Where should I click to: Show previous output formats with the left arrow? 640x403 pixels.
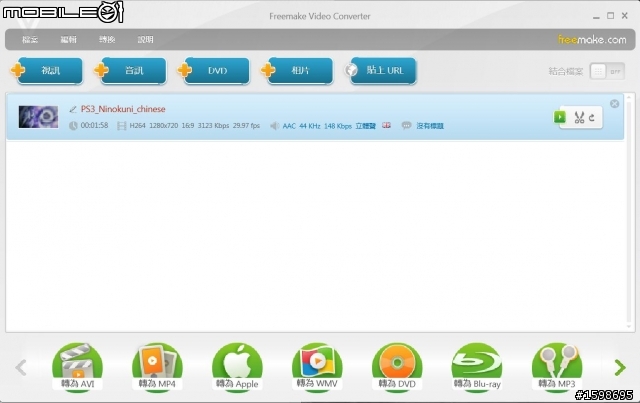pyautogui.click(x=21, y=367)
